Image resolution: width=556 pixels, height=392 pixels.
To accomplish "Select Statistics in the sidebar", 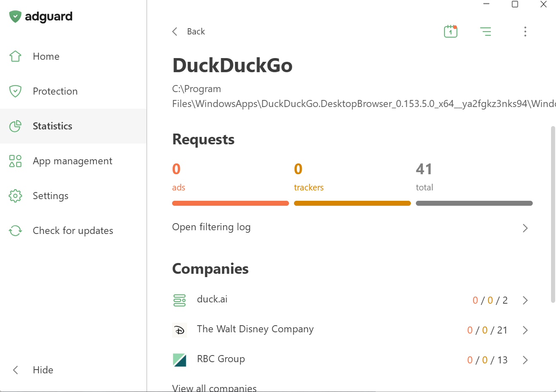I will click(52, 126).
